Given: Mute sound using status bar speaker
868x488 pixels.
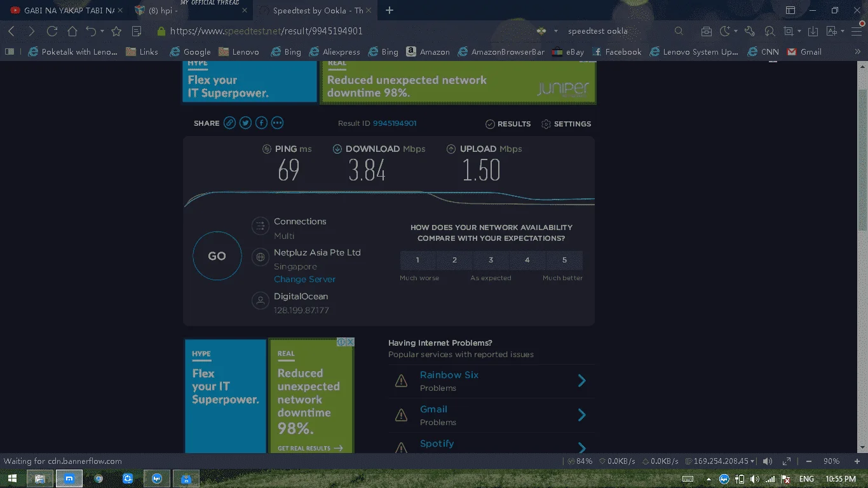Looking at the screenshot, I should [x=768, y=461].
